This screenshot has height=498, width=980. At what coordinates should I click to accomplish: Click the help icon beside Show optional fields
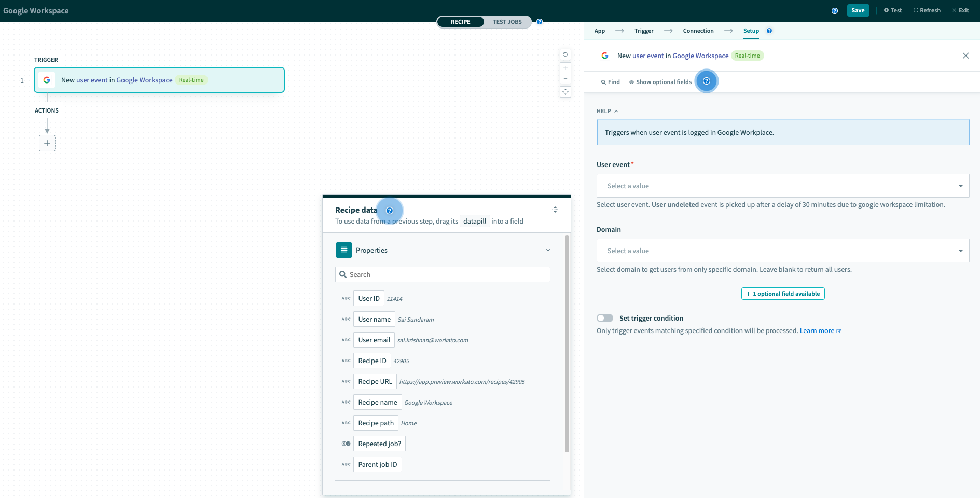[x=706, y=81]
